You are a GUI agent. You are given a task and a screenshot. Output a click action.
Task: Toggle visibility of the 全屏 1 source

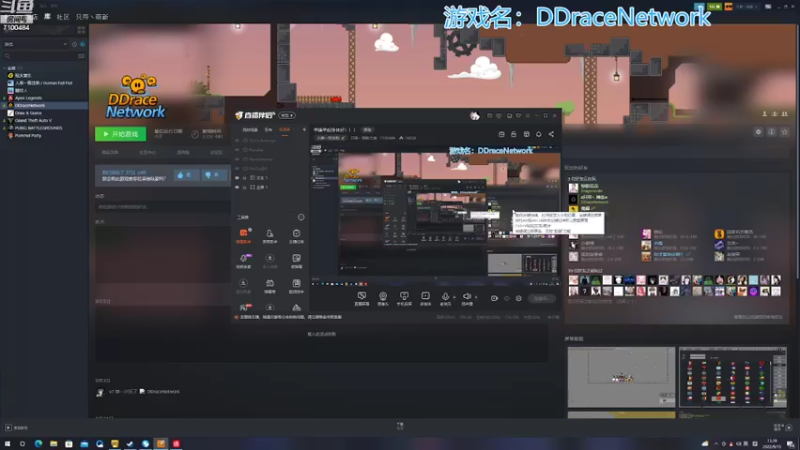point(237,187)
